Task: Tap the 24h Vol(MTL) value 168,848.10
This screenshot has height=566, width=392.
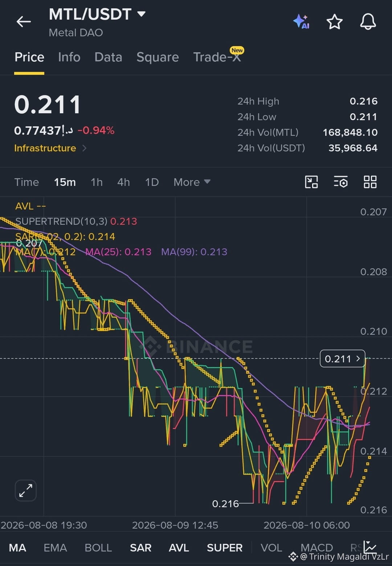Action: tap(350, 133)
